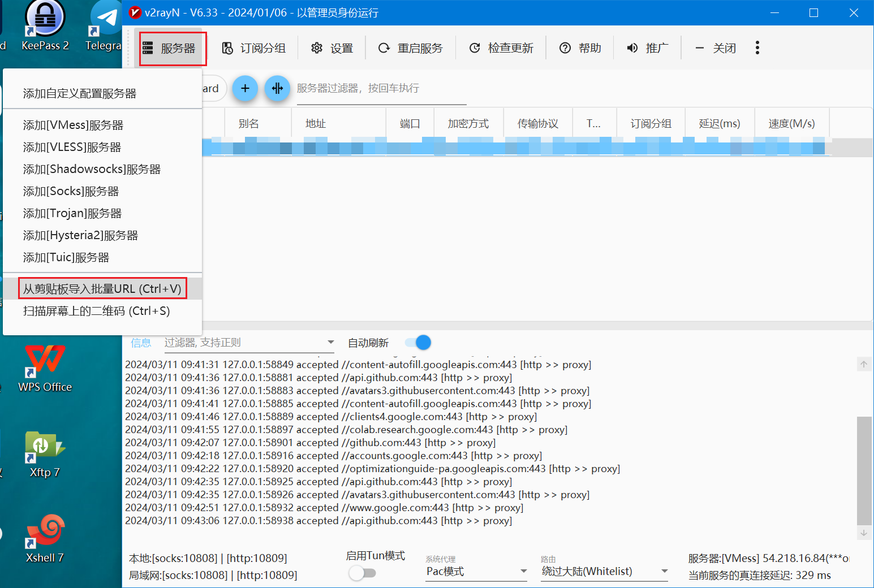Screen dimensions: 874x588
Task: Click v2rayN logo icon in title bar
Action: pos(135,12)
